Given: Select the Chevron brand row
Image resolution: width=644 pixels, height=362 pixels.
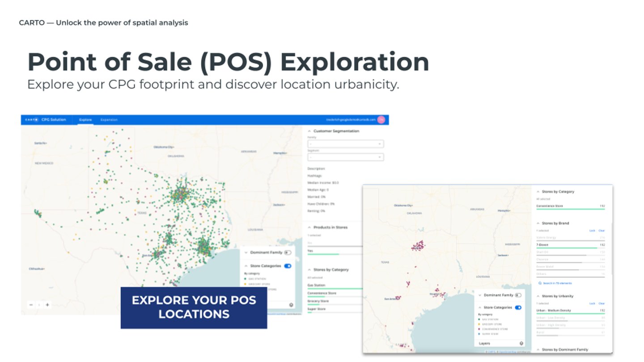Looking at the screenshot, I should (x=570, y=260).
